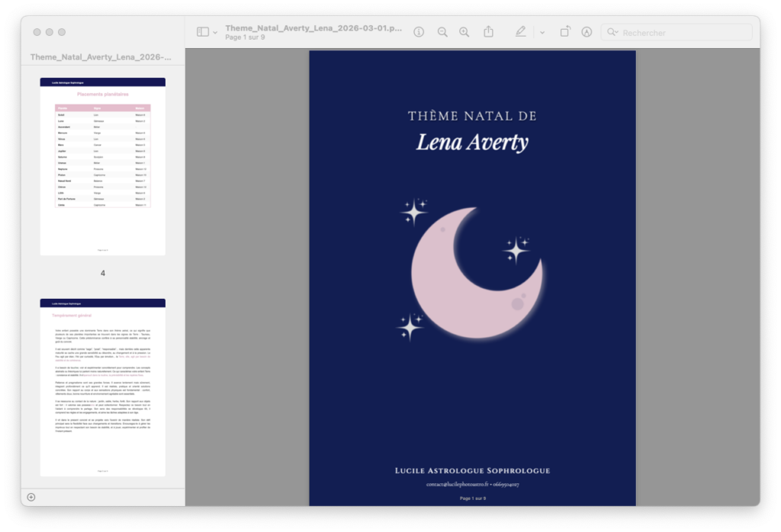Image resolution: width=781 pixels, height=532 pixels.
Task: Click the Rechercher search field
Action: coord(677,32)
